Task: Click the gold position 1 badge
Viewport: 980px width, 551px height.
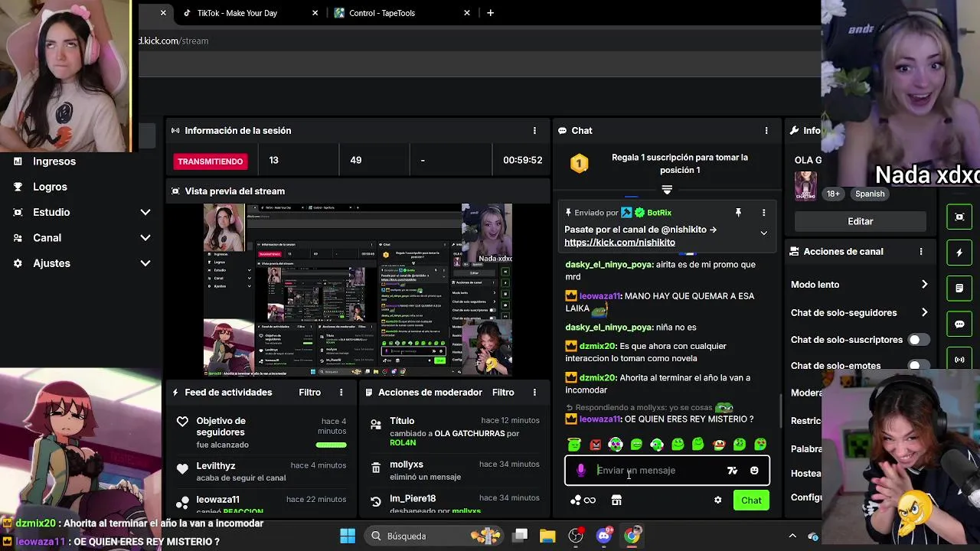Action: [x=580, y=163]
